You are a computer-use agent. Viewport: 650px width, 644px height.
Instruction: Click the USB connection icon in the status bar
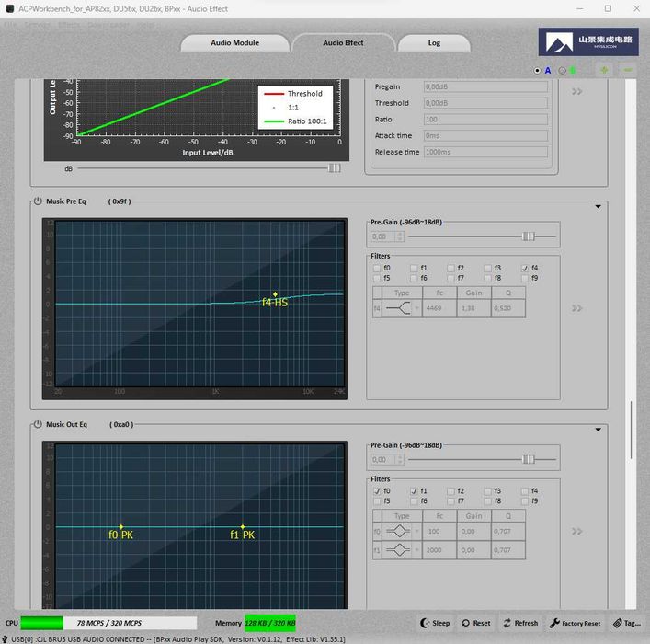click(5, 639)
